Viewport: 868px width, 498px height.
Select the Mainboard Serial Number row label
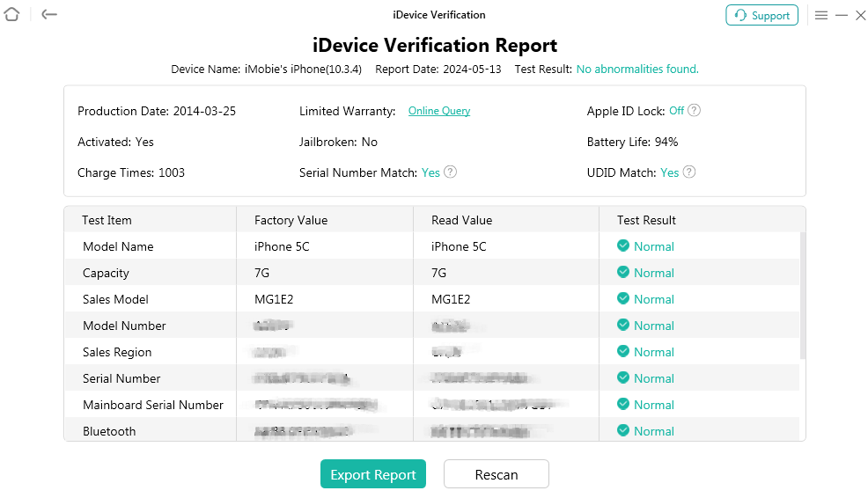click(153, 405)
